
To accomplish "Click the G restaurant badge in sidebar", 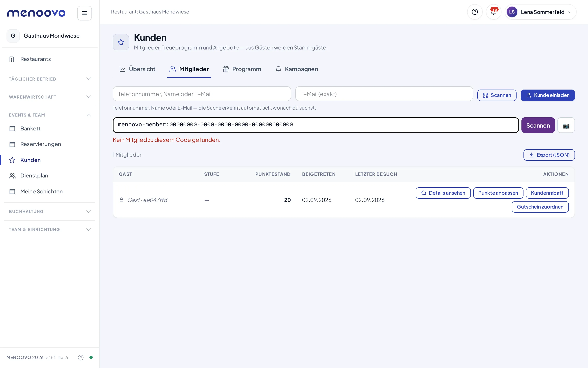I will pos(13,36).
